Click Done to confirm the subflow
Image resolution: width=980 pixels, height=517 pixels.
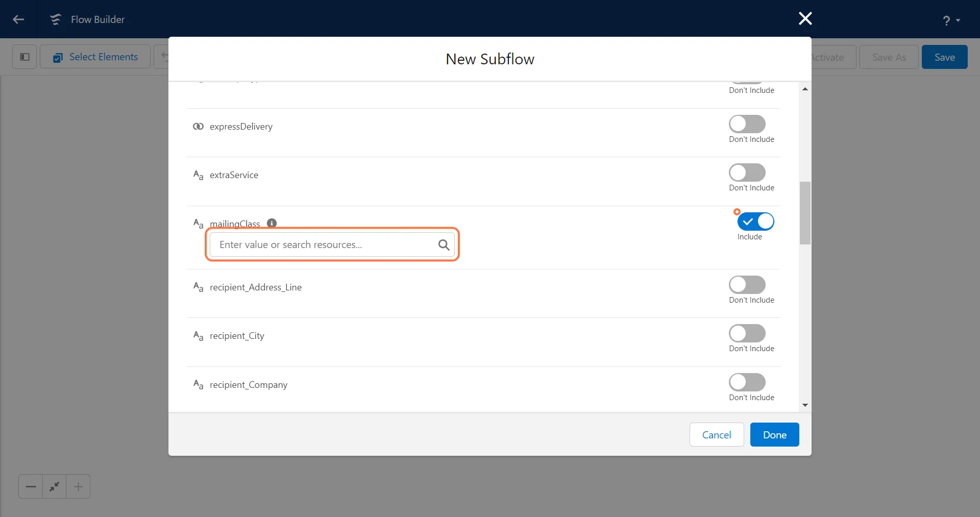[x=774, y=435]
